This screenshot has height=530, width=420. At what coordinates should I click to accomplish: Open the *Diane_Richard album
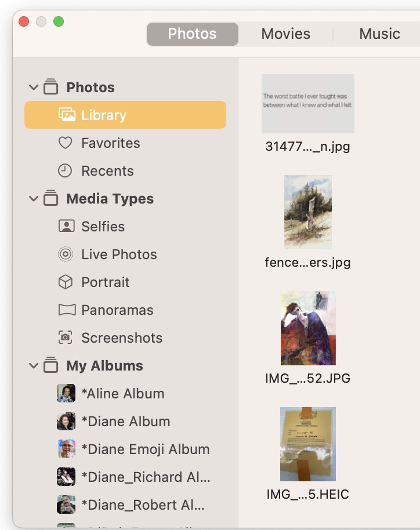146,477
